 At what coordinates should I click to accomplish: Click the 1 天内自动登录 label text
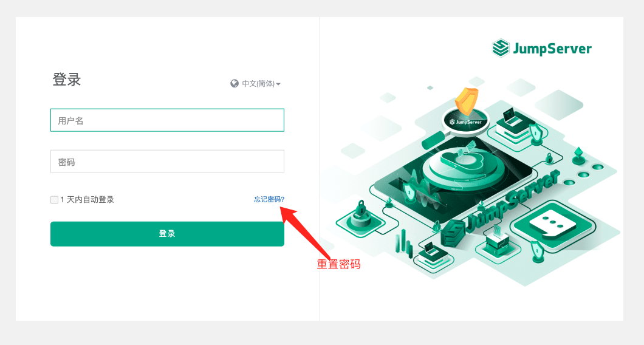pos(87,200)
